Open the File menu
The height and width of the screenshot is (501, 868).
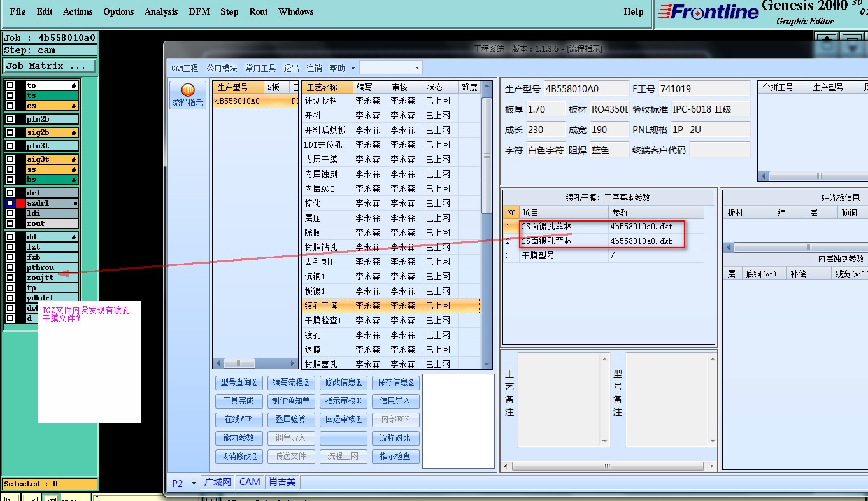click(x=18, y=11)
